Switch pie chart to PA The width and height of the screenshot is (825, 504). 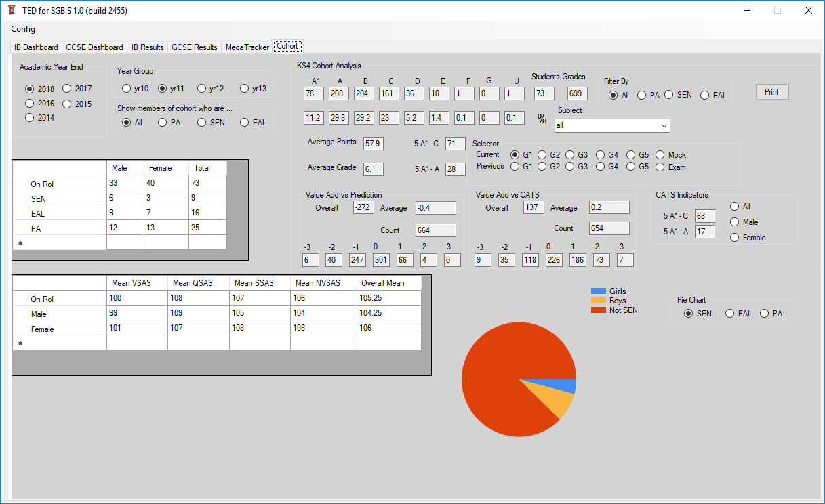coord(771,314)
